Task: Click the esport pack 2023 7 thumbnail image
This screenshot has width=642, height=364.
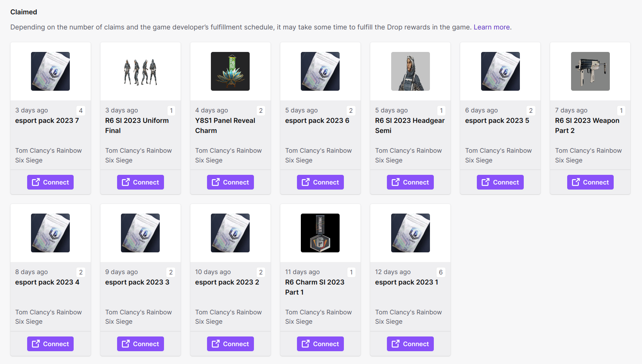Action: pyautogui.click(x=50, y=71)
